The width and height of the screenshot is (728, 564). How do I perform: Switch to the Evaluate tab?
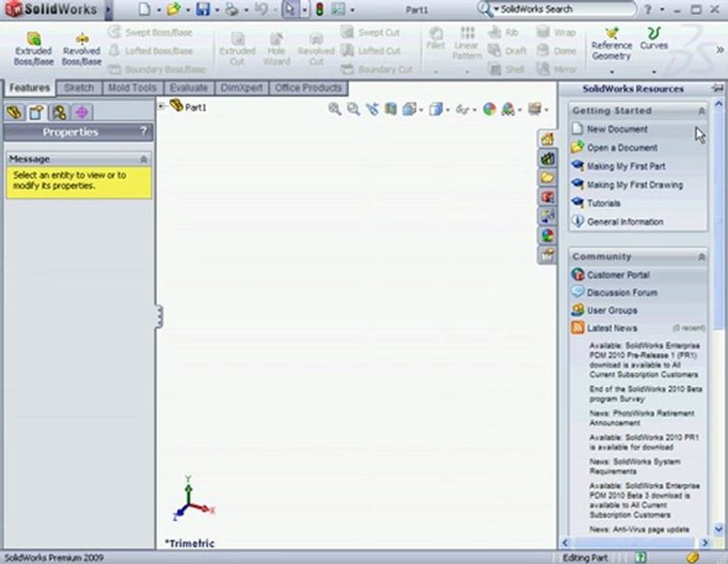(189, 88)
